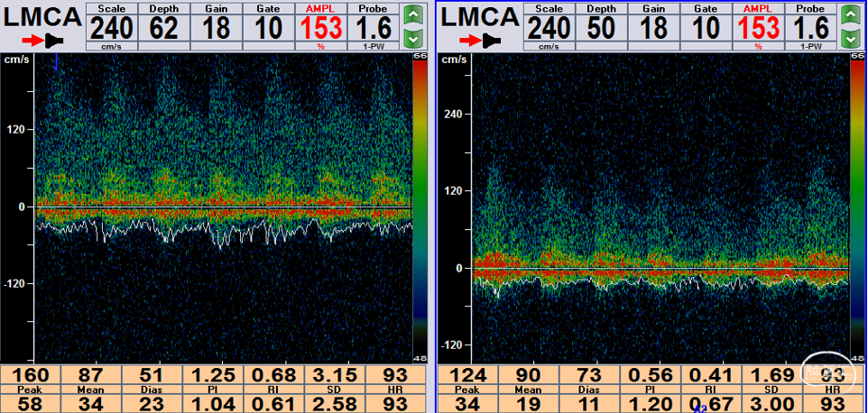Select the PI value 0.56
This screenshot has width=868, height=413.
pyautogui.click(x=650, y=375)
